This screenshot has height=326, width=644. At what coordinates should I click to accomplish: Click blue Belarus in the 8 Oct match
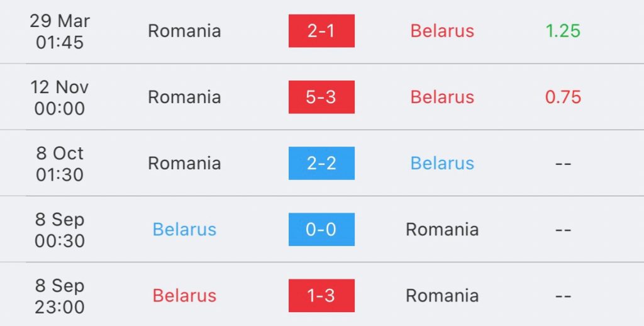coord(442,163)
